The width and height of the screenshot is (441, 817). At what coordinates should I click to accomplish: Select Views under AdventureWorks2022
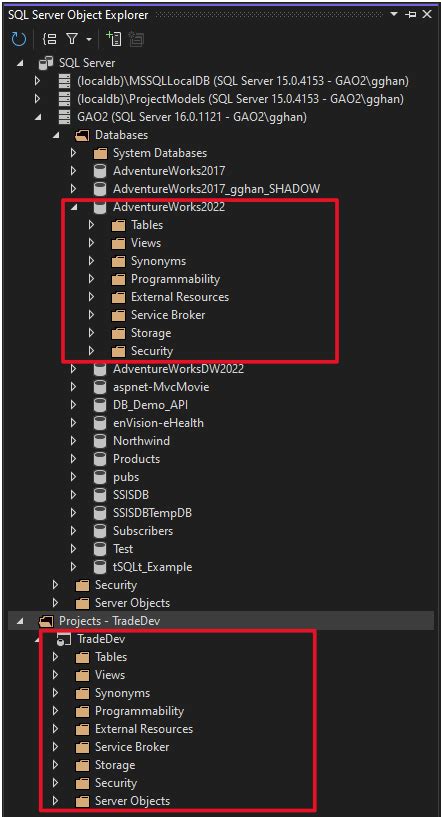point(145,243)
